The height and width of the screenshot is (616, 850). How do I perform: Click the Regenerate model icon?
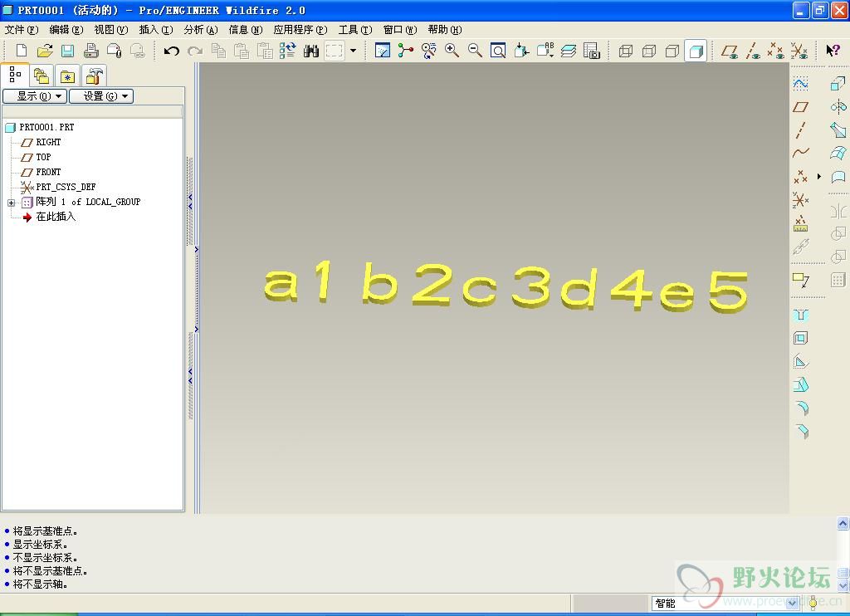click(x=288, y=51)
